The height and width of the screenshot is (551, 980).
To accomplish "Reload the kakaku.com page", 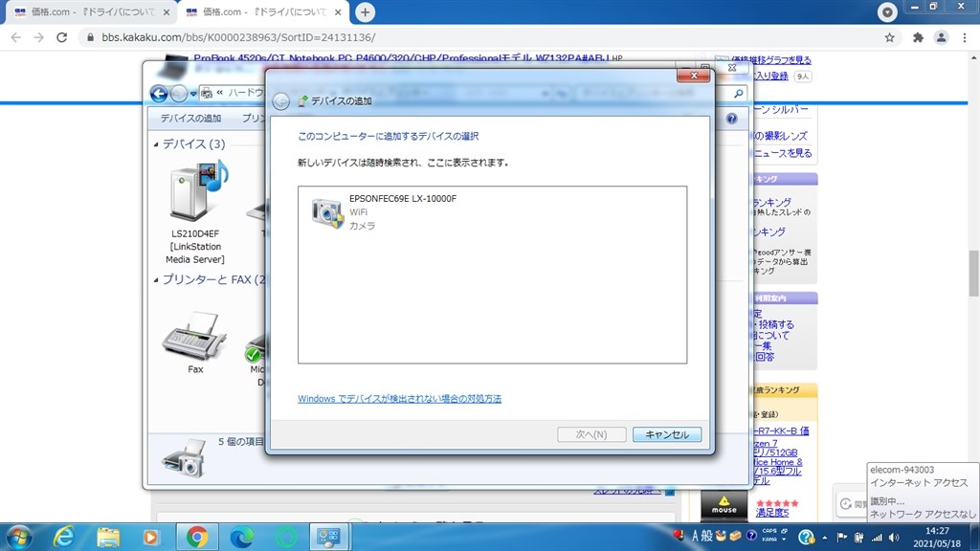I will tap(62, 37).
